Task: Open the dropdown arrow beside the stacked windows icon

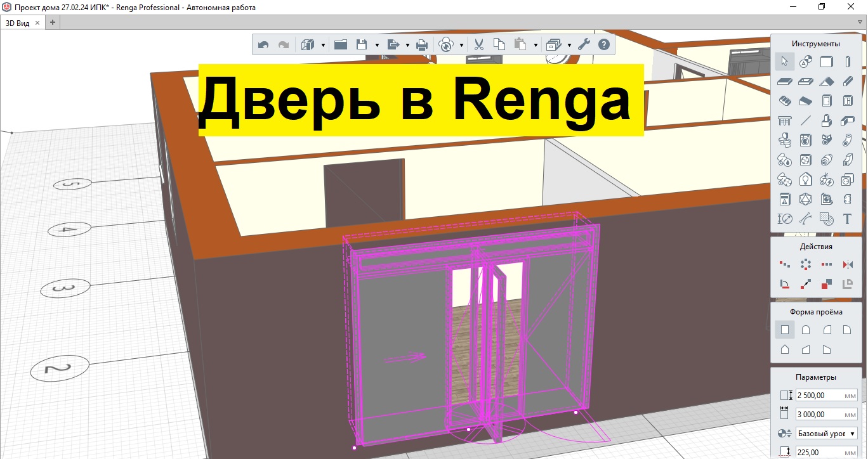Action: pyautogui.click(x=569, y=46)
